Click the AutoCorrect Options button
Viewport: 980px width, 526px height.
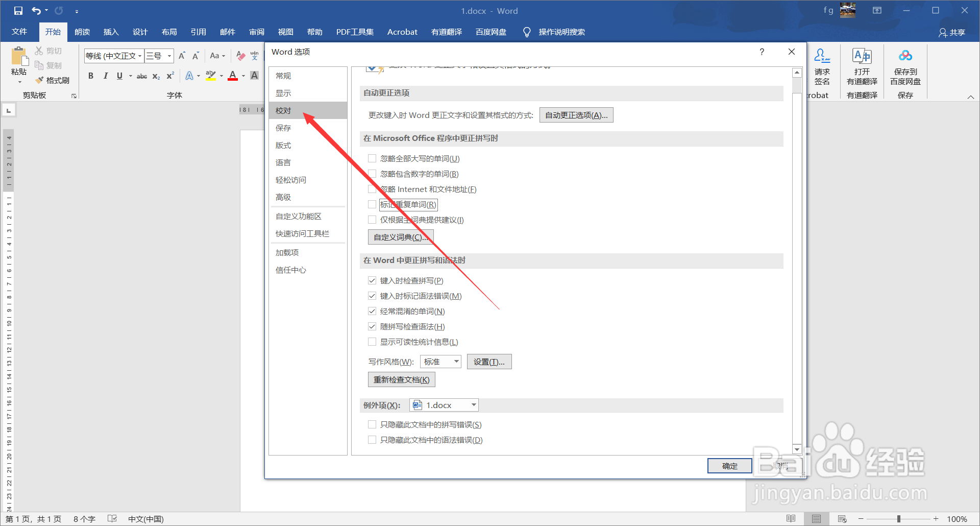pos(576,115)
